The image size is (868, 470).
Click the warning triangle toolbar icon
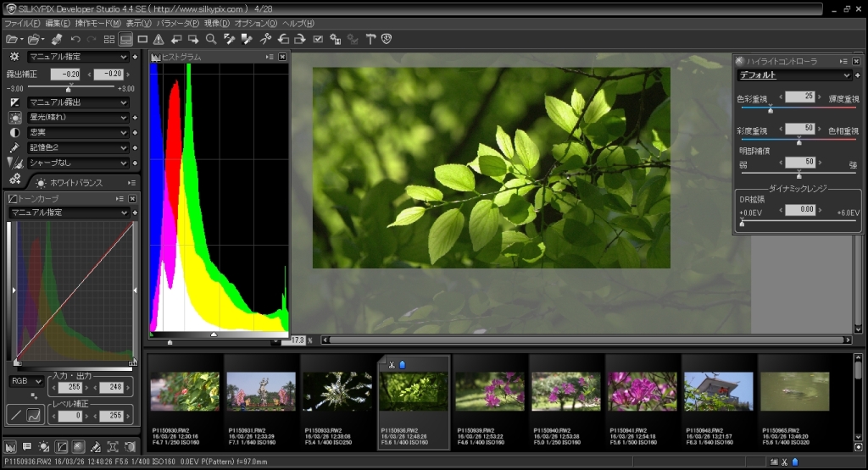pos(159,39)
